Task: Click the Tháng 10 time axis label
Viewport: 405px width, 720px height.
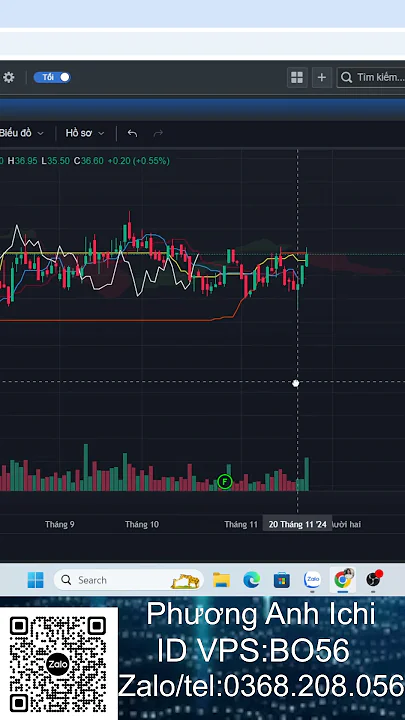Action: click(x=142, y=524)
